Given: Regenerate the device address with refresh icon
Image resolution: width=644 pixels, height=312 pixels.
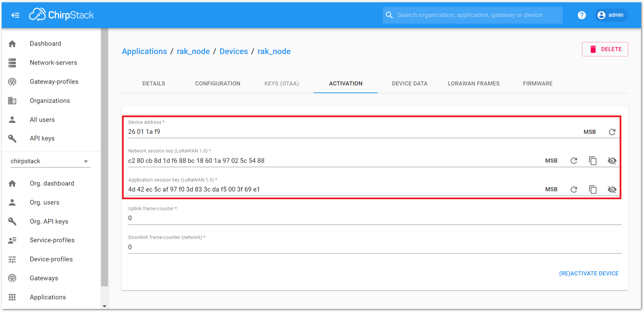Looking at the screenshot, I should click(x=612, y=132).
